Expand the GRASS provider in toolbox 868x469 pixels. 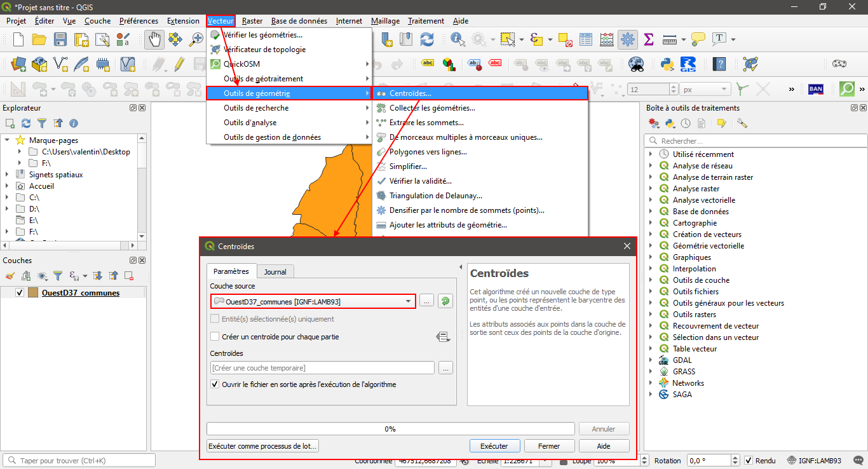coord(651,372)
